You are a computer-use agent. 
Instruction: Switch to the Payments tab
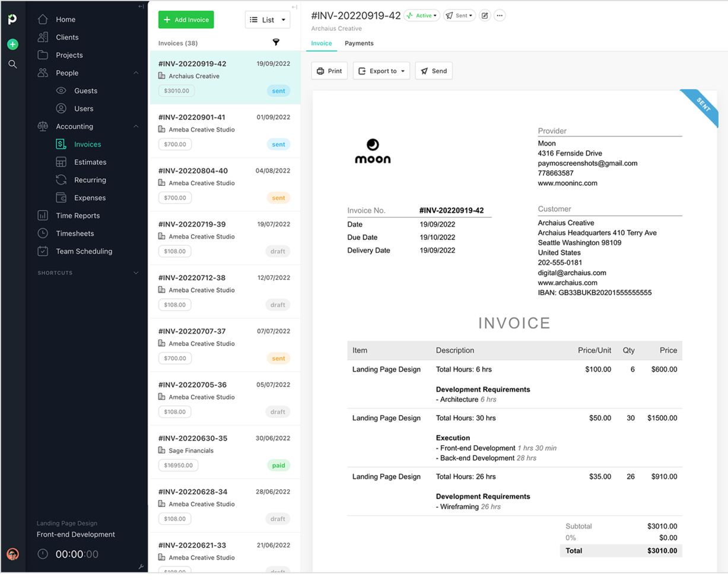point(358,43)
